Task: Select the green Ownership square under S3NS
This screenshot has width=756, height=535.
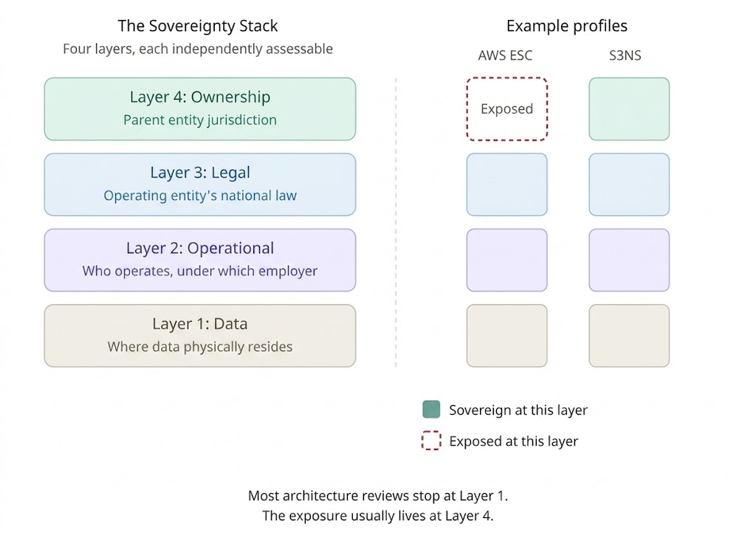Action: 629,108
